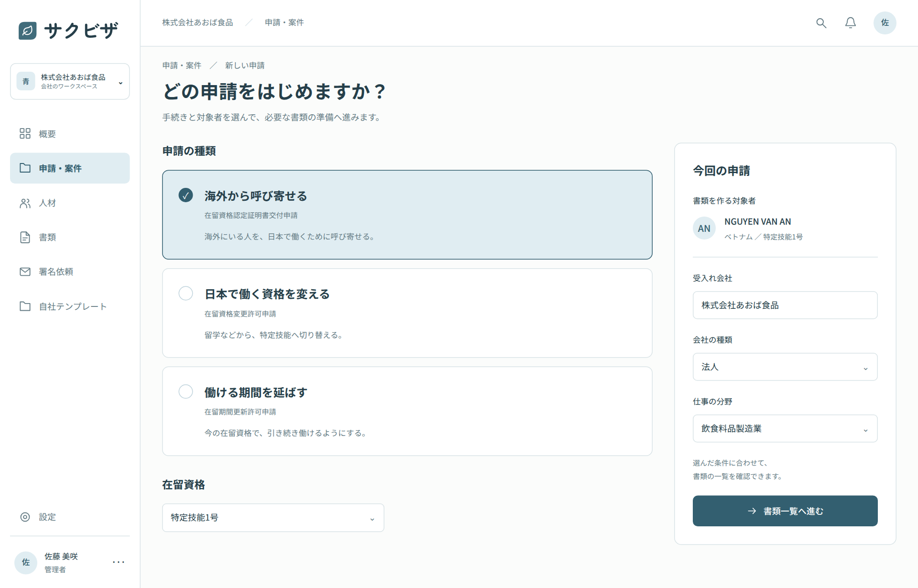The image size is (918, 588).
Task: Click 新しい申請 breadcrumb item
Action: (x=245, y=65)
